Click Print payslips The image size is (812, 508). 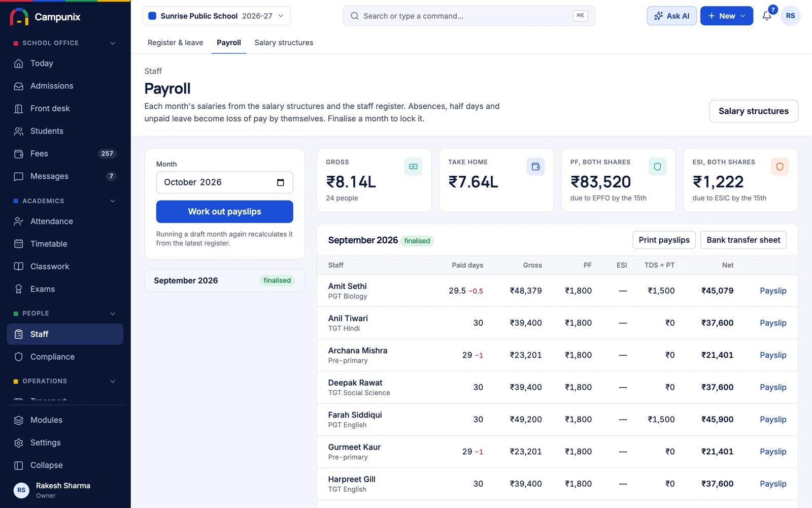[664, 240]
